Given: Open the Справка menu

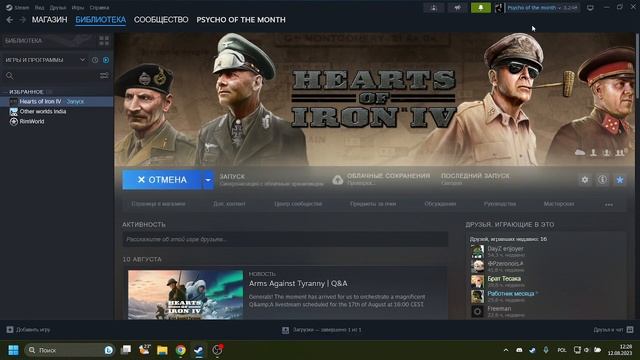Looking at the screenshot, I should [x=99, y=8].
